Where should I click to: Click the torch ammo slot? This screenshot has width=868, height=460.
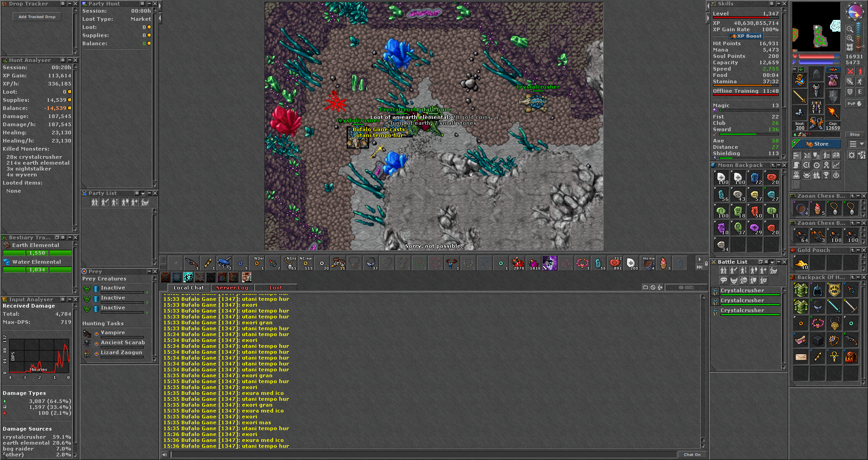coord(833,112)
